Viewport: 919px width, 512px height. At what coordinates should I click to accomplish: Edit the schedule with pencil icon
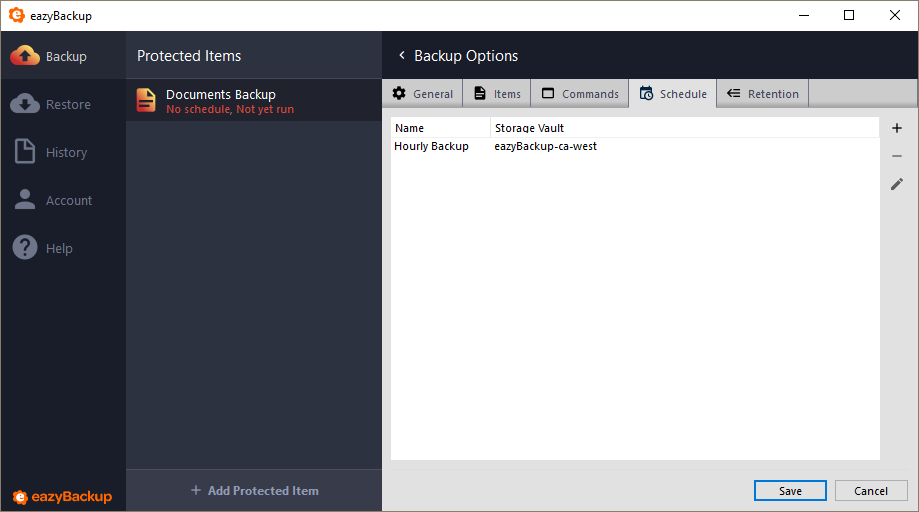(897, 184)
